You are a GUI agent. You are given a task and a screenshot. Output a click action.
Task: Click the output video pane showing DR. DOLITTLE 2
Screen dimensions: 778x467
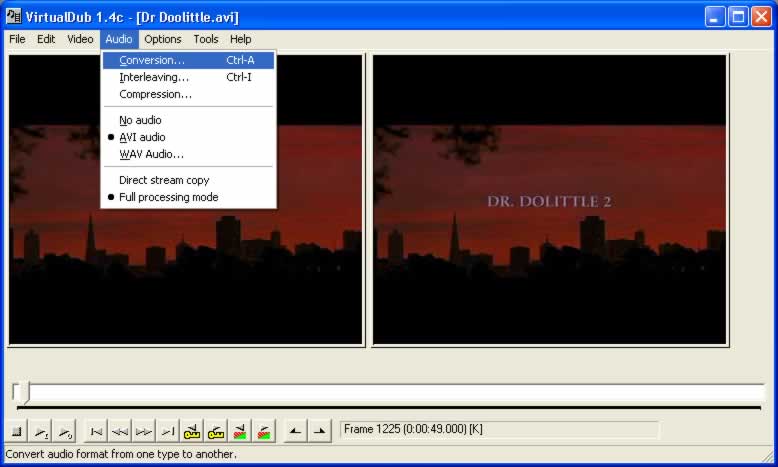pyautogui.click(x=550, y=200)
